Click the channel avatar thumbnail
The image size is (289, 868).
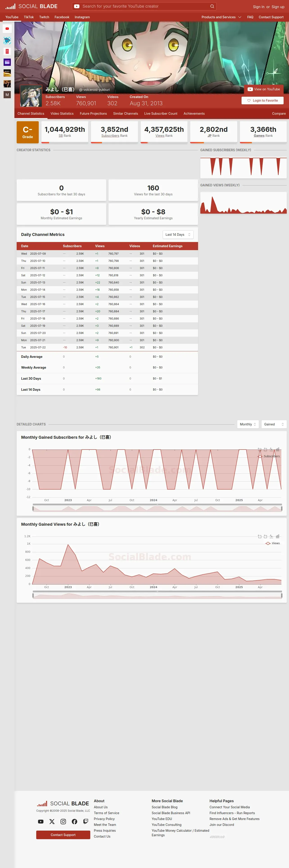tap(31, 96)
